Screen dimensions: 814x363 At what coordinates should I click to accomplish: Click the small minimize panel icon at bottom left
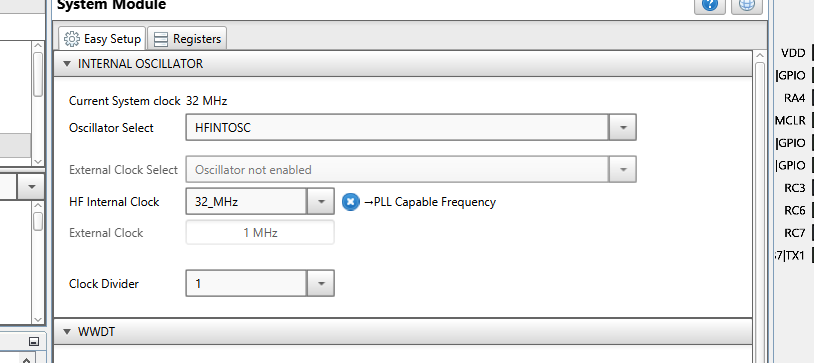[x=34, y=341]
